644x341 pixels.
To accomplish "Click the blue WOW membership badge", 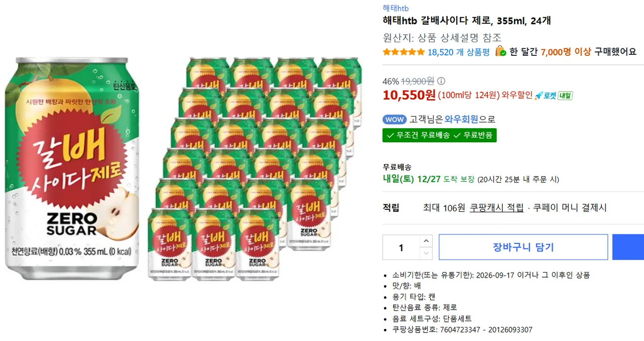I will point(394,120).
